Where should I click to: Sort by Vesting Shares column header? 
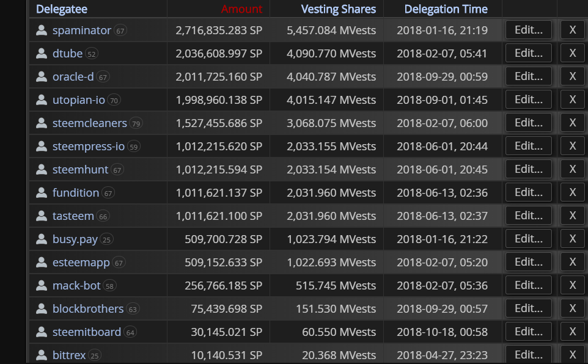(x=338, y=9)
